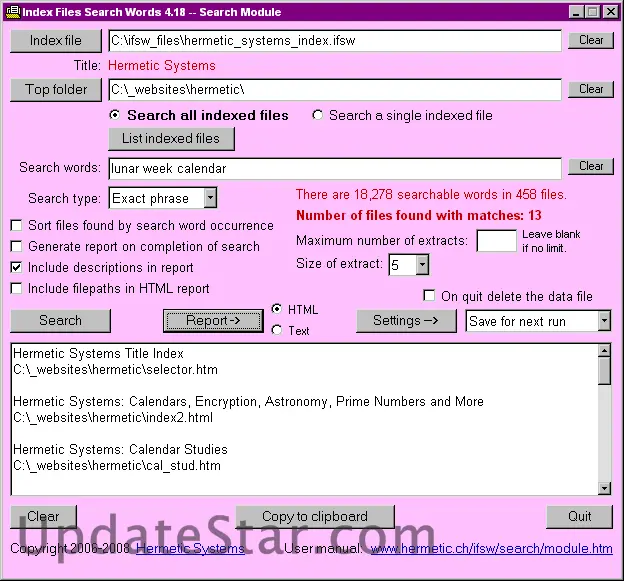Minimize the Search Module window
This screenshot has height=581, width=624.
(x=576, y=12)
